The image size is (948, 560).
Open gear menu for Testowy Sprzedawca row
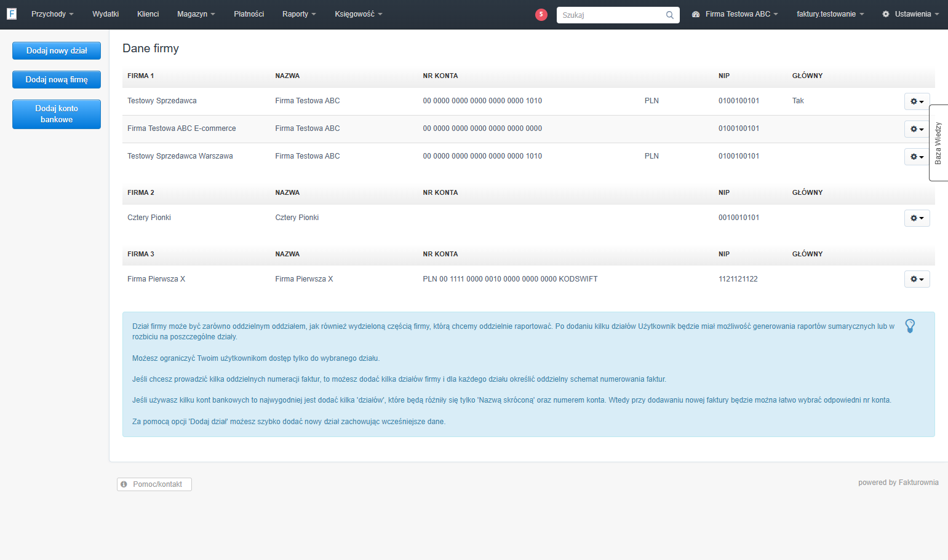click(917, 101)
